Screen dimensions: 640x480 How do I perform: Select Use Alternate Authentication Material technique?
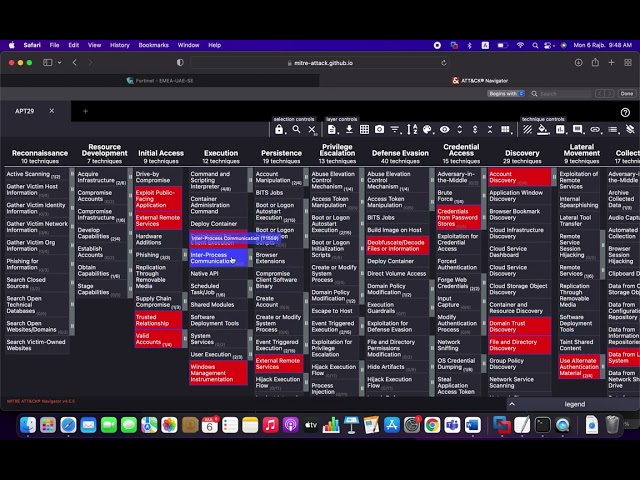[x=579, y=367]
